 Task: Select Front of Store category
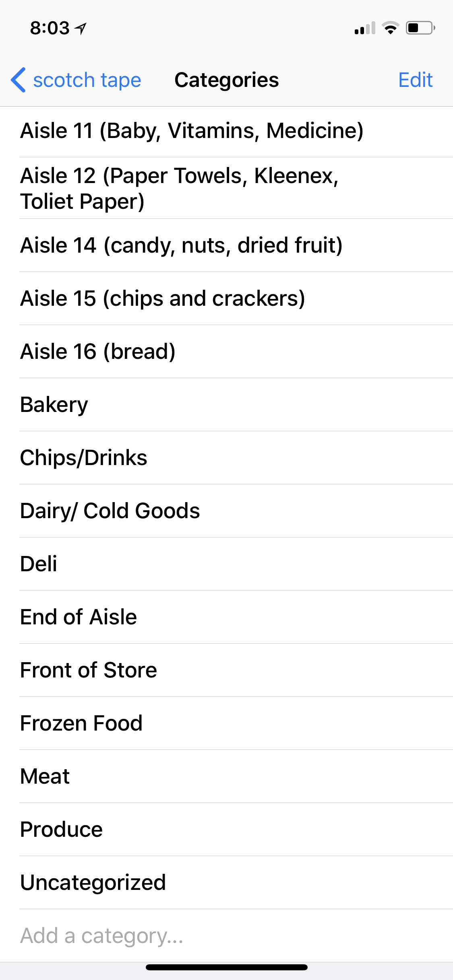click(89, 670)
